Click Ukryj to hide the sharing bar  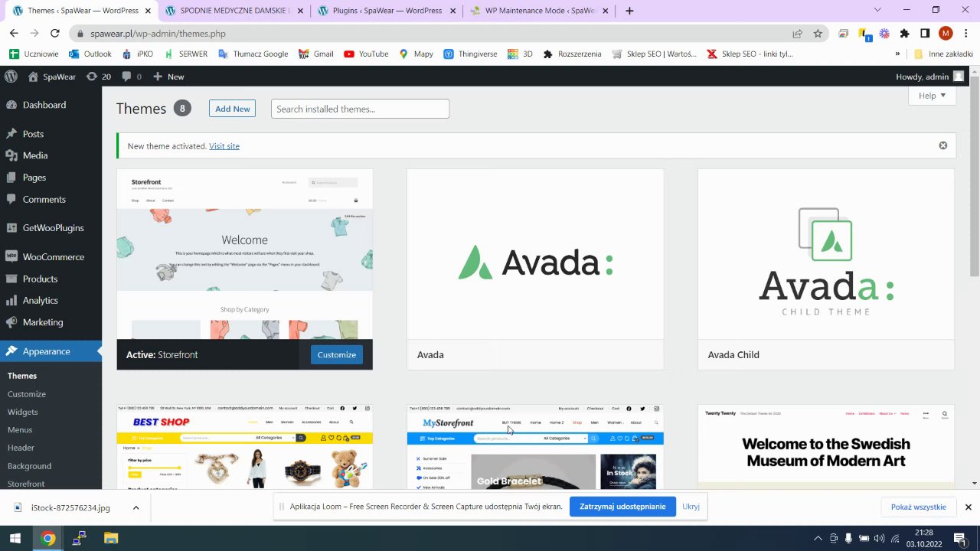click(691, 507)
